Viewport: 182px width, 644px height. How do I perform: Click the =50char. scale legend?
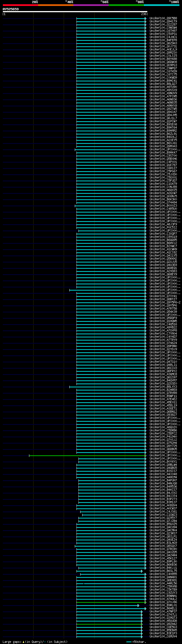[136, 642]
